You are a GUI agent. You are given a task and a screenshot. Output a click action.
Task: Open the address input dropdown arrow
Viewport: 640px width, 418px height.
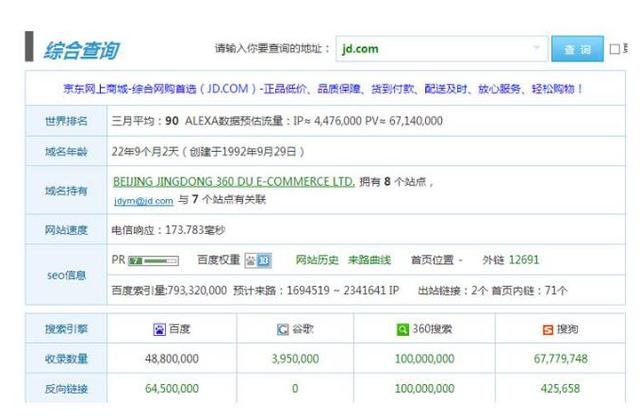[x=536, y=48]
